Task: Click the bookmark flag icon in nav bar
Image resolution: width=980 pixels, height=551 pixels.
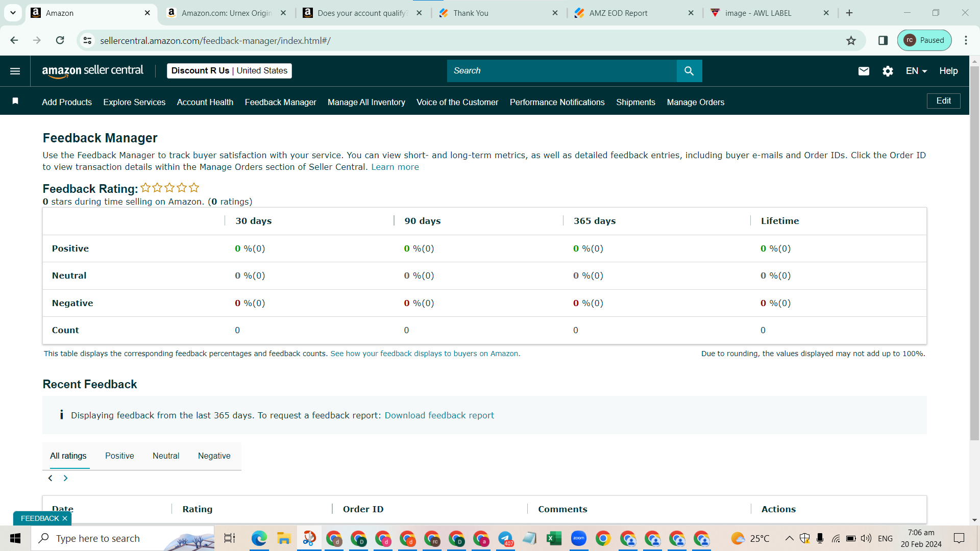Action: click(x=15, y=101)
